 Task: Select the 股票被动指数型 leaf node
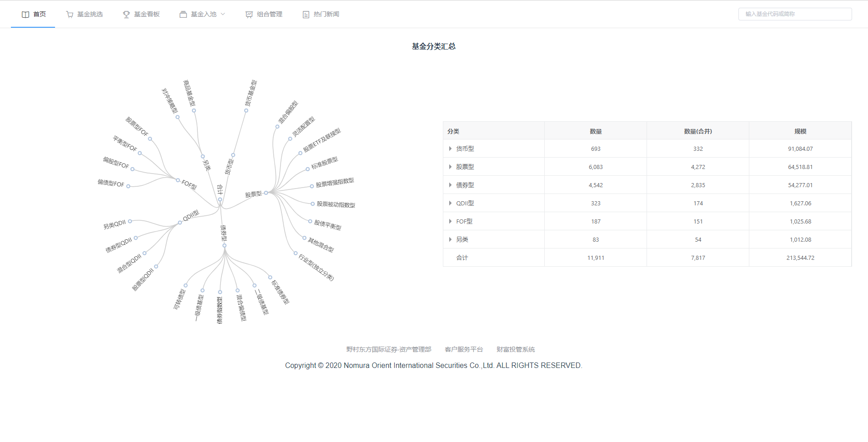(x=313, y=204)
